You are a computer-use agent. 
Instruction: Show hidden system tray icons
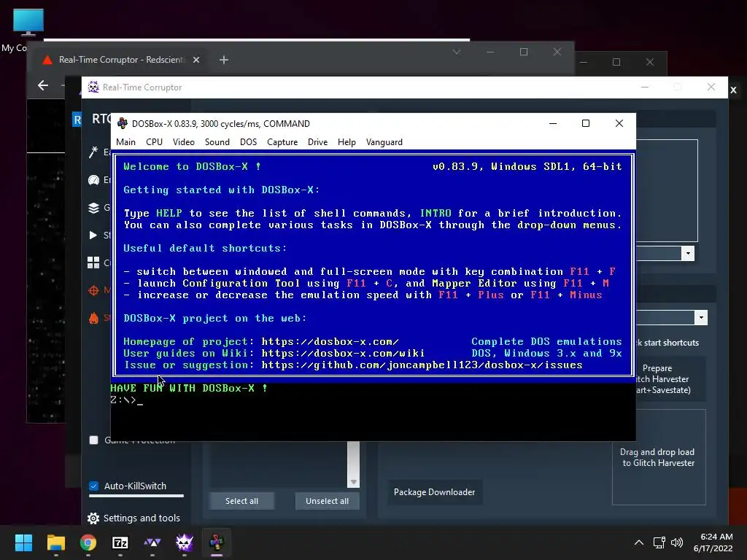[639, 542]
